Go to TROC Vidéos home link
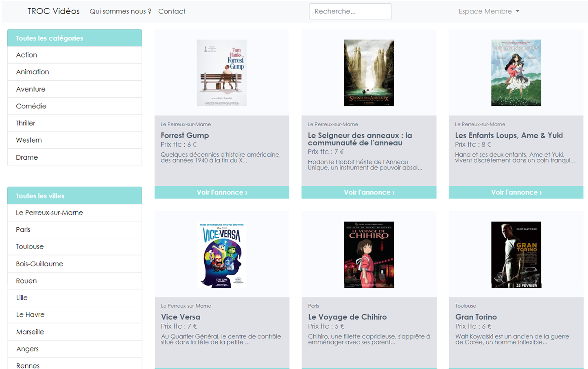The image size is (588, 369). [53, 11]
